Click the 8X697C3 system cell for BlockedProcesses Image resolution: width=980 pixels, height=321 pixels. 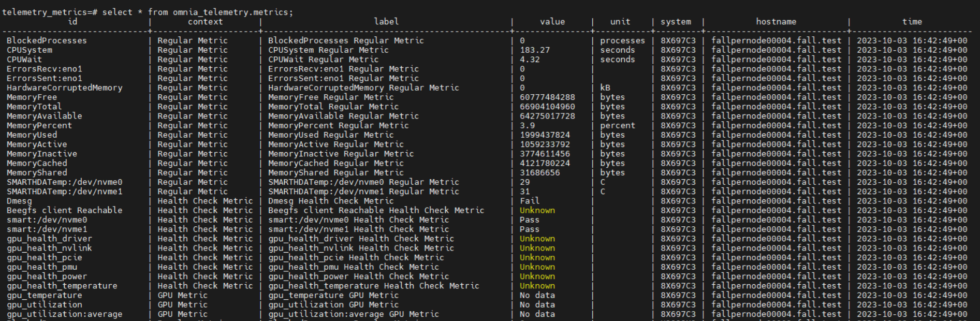pyautogui.click(x=678, y=40)
